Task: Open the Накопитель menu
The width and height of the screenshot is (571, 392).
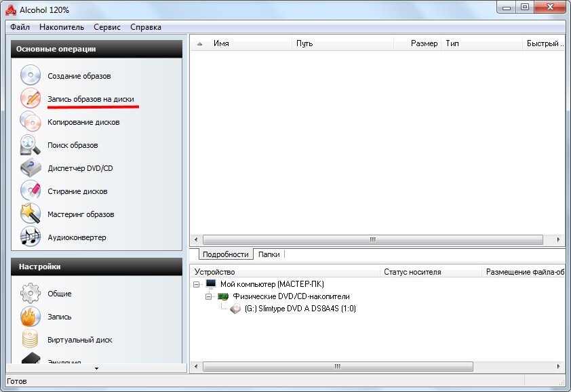Action: click(x=62, y=27)
